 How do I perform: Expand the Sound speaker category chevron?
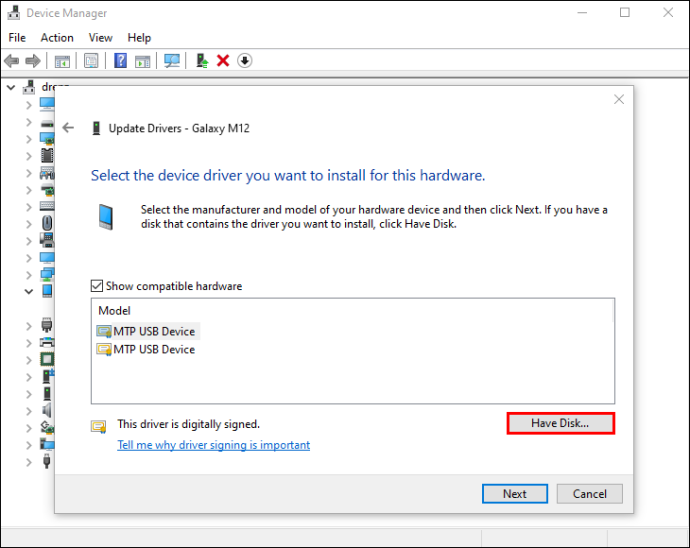[29, 411]
